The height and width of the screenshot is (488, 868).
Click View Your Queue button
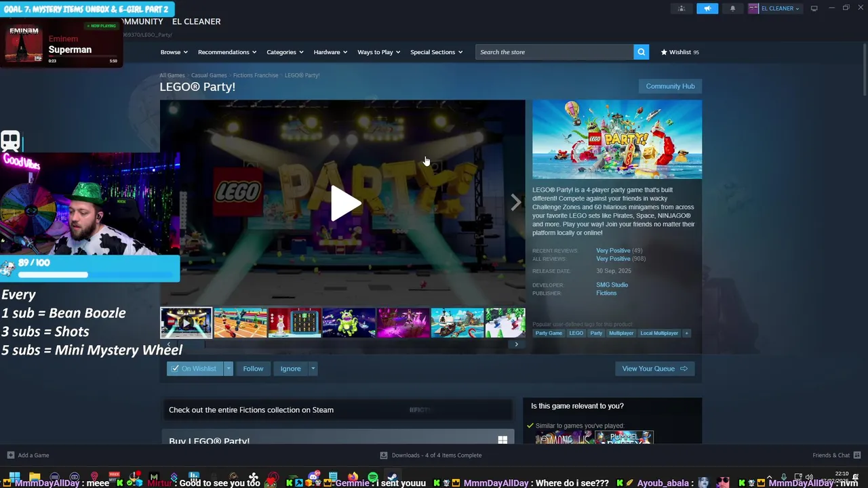pyautogui.click(x=654, y=369)
